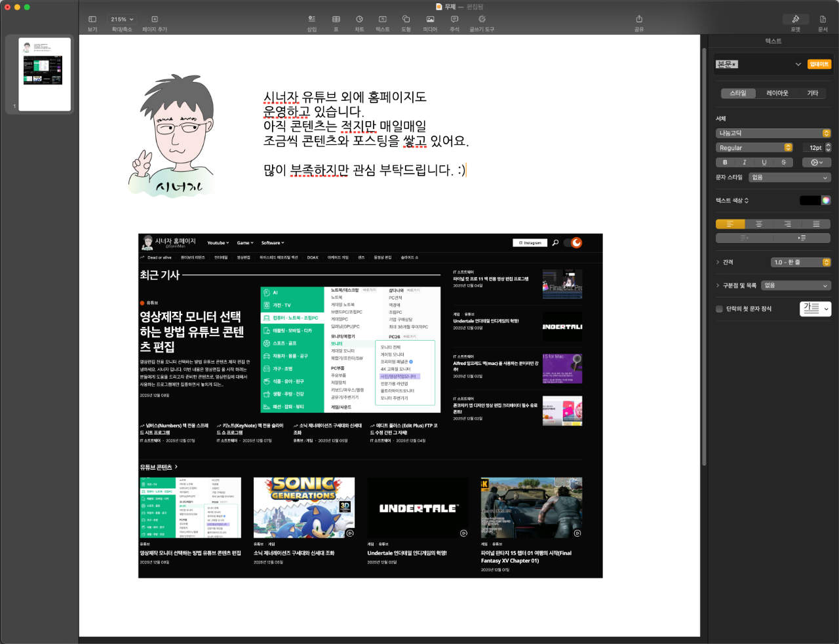
Task: Switch to the 기타 tab
Action: pyautogui.click(x=812, y=93)
